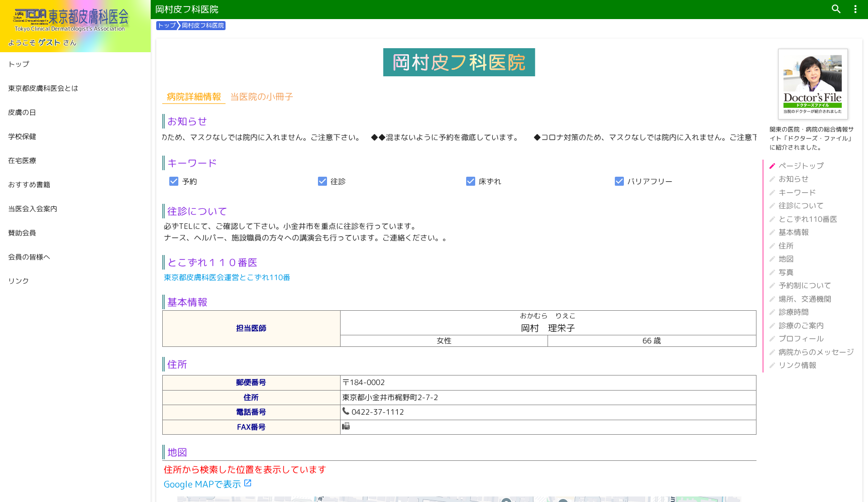Viewport: 868px width, 502px height.
Task: Click the fax icon in the FAX番号 row
Action: 346,426
